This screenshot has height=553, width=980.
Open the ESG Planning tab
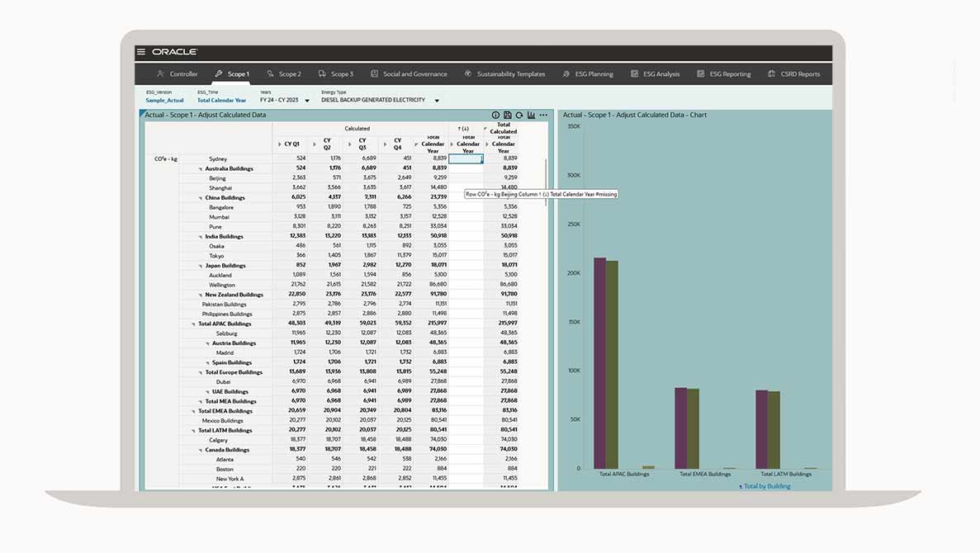pyautogui.click(x=588, y=74)
